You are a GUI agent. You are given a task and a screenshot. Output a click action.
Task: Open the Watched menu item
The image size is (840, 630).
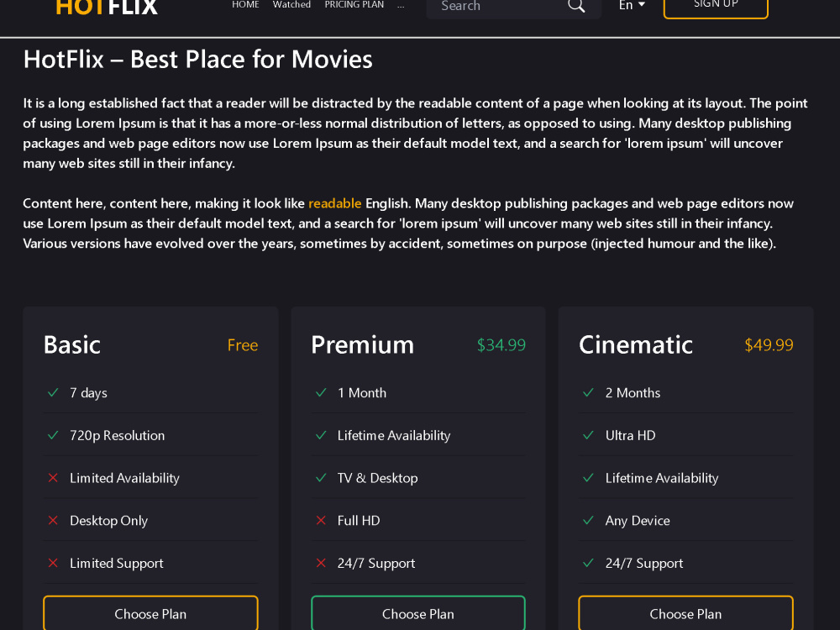coord(291,5)
